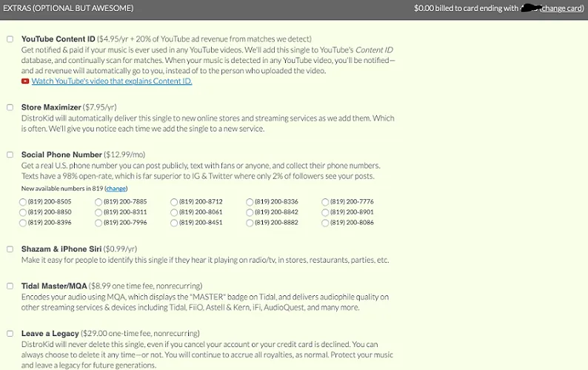Viewport: 588px width, 370px height.
Task: Select phone number (819) 200-8336
Action: (x=250, y=202)
